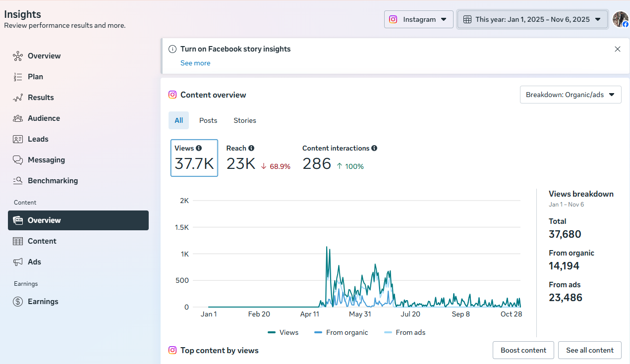Viewport: 630px width, 364px height.
Task: Switch to the Posts tab
Action: [208, 120]
